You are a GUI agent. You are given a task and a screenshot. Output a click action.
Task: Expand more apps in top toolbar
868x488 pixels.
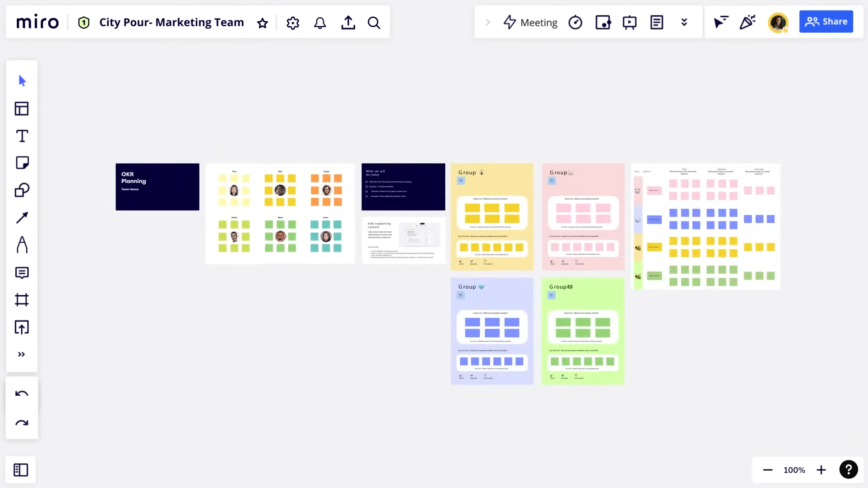(684, 22)
